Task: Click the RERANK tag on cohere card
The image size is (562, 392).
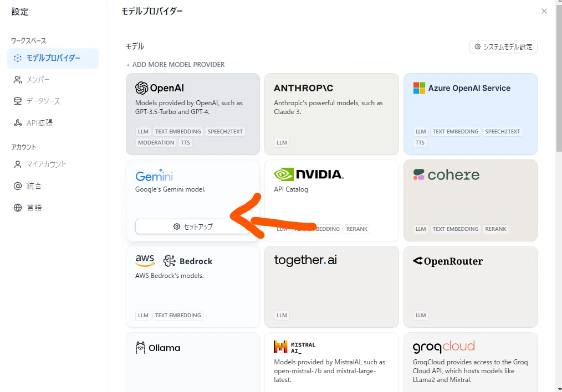Action: point(495,229)
